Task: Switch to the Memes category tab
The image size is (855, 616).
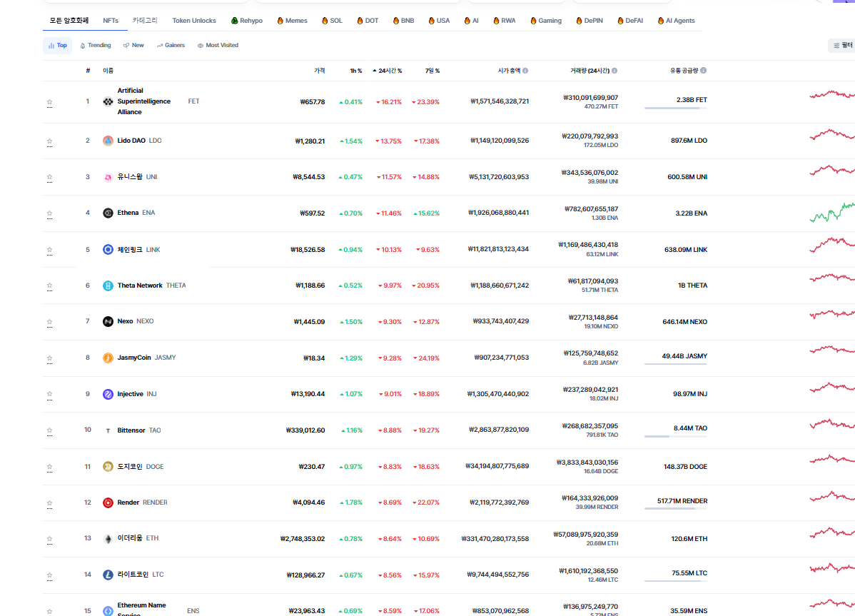Action: 293,21
